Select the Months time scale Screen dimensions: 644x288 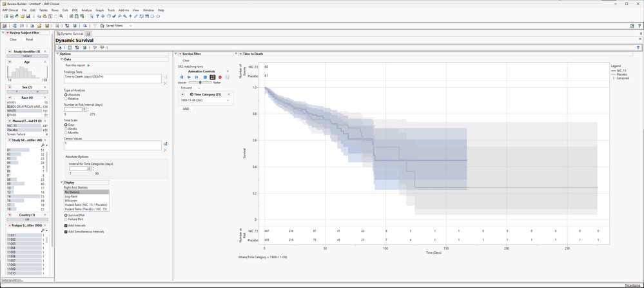coord(66,133)
